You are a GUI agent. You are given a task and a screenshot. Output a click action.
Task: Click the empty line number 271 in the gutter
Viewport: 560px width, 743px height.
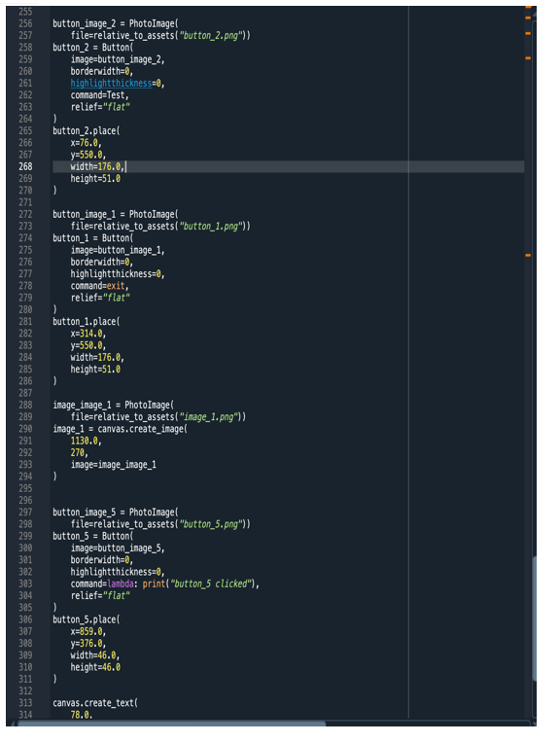click(x=25, y=202)
